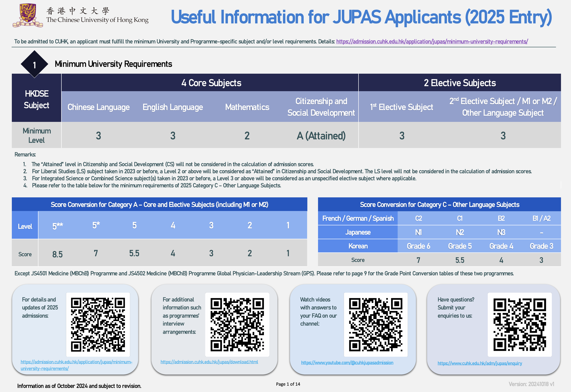Select the 'N1' Japanese level cell
This screenshot has width=571, height=392.
point(418,232)
